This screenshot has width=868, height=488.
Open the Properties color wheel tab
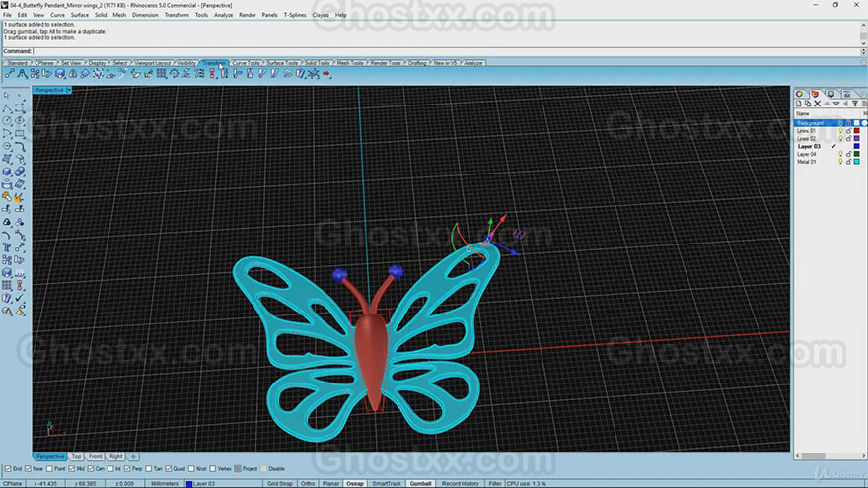click(x=800, y=94)
